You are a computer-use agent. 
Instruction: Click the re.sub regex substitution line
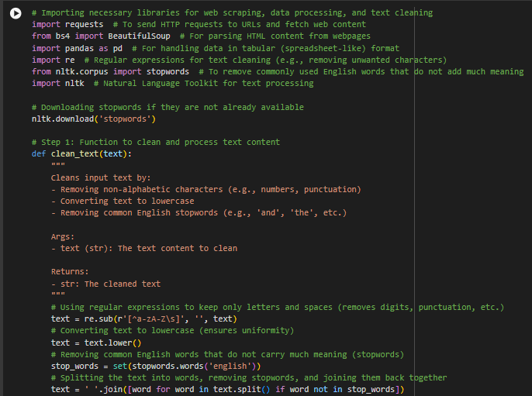(x=144, y=319)
